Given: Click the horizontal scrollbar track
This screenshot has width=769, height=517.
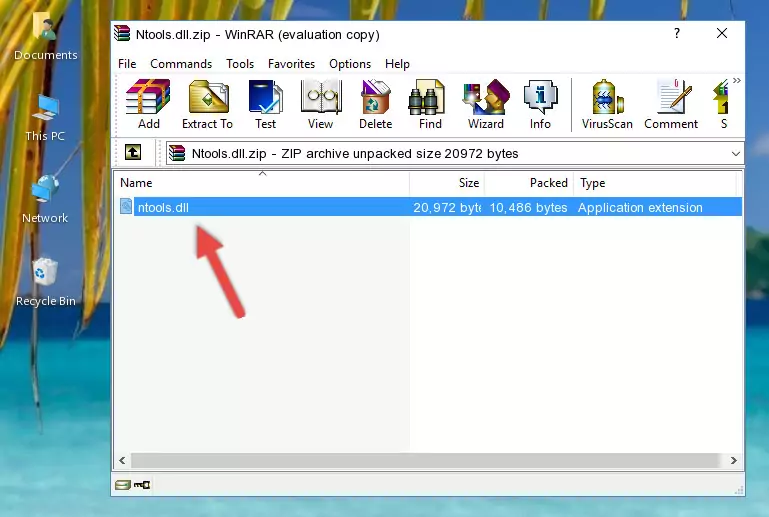Looking at the screenshot, I should tap(425, 460).
